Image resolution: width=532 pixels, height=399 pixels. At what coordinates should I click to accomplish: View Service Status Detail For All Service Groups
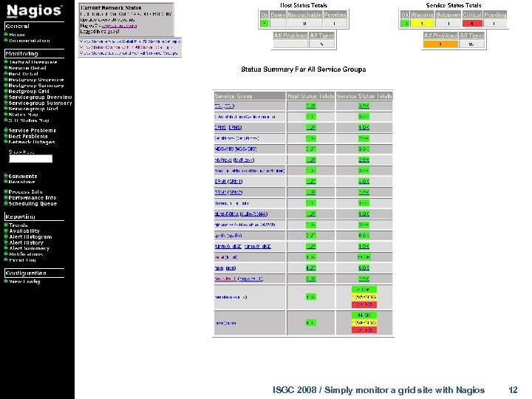pyautogui.click(x=130, y=41)
